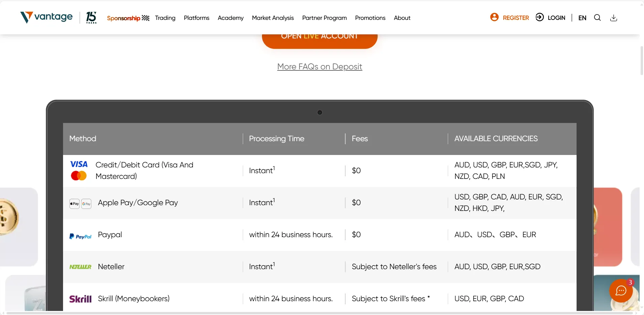This screenshot has height=315, width=644.
Task: Open the About menu
Action: coord(402,18)
